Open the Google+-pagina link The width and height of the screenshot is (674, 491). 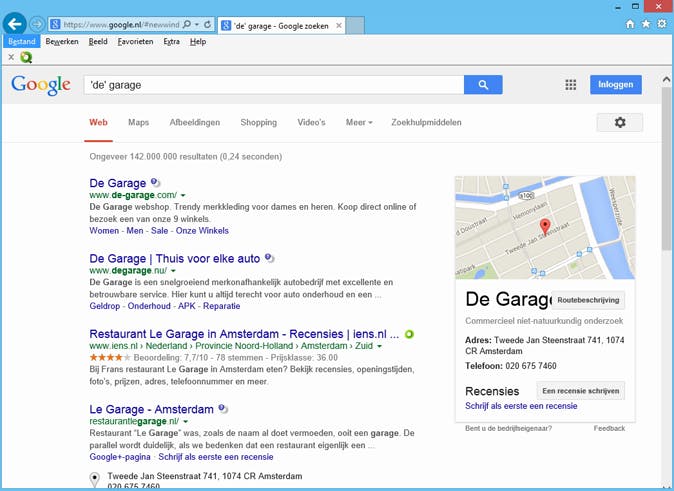click(x=120, y=457)
